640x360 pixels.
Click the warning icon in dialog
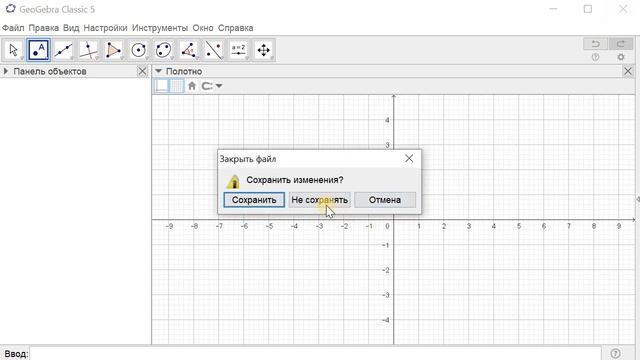pyautogui.click(x=234, y=182)
